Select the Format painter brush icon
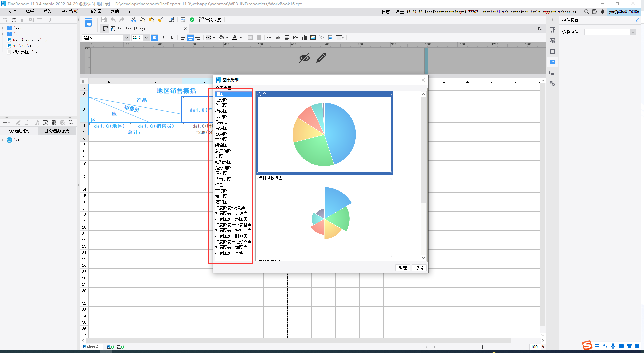644x353 pixels. point(160,20)
